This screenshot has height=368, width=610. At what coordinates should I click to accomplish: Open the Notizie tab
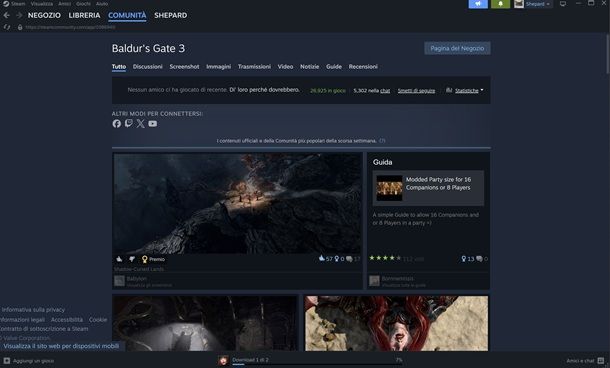309,67
